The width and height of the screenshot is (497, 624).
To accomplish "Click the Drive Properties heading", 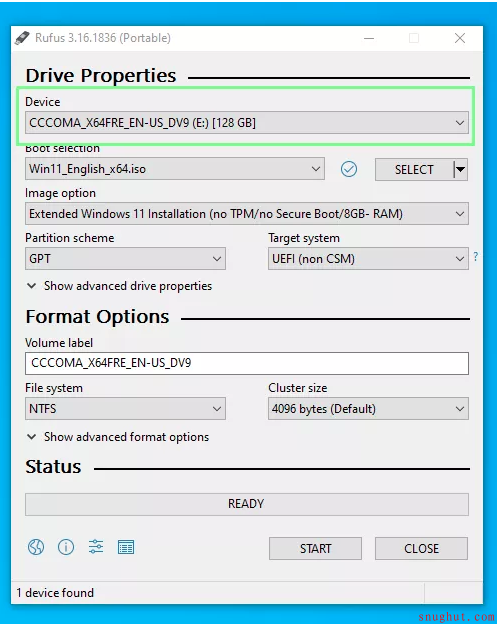I will [x=101, y=76].
